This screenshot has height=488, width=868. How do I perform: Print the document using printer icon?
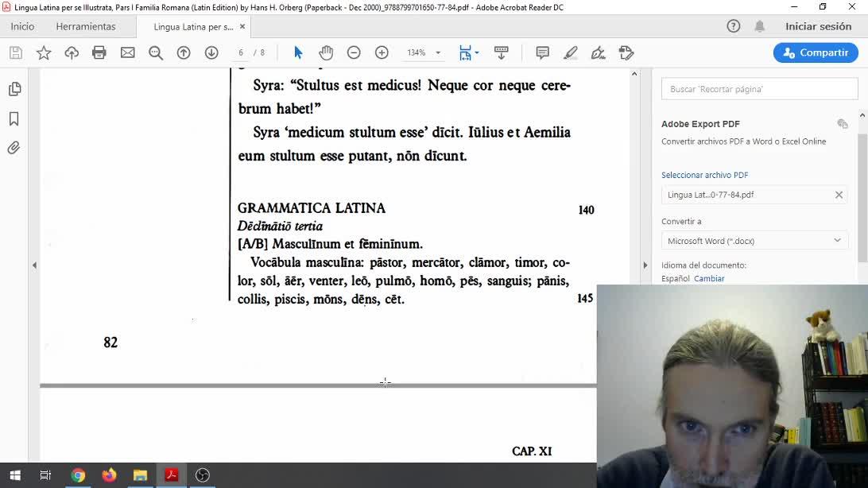(99, 52)
